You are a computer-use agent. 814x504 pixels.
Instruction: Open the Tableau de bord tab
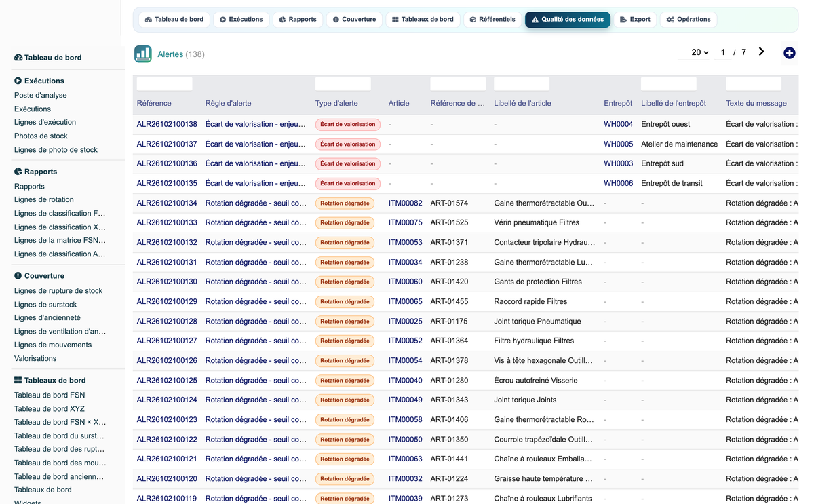coord(174,20)
